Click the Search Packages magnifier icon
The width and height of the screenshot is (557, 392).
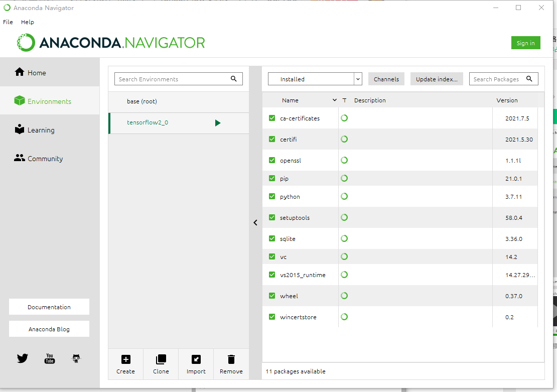(x=529, y=79)
